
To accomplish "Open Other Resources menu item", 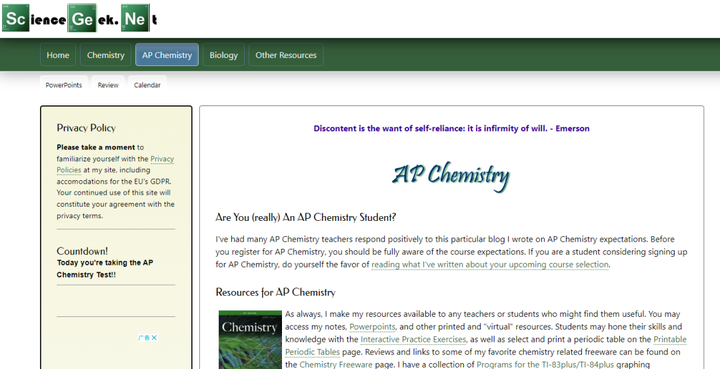I will [286, 55].
